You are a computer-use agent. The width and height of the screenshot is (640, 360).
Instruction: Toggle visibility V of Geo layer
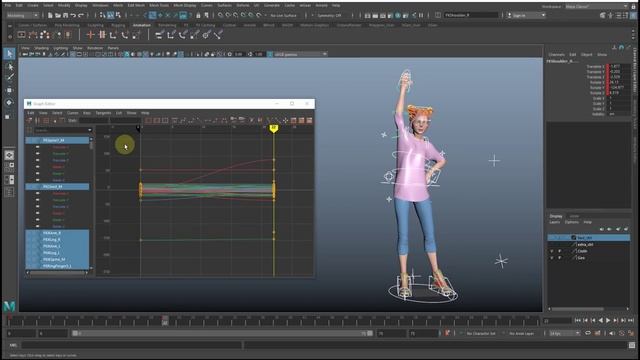point(552,258)
